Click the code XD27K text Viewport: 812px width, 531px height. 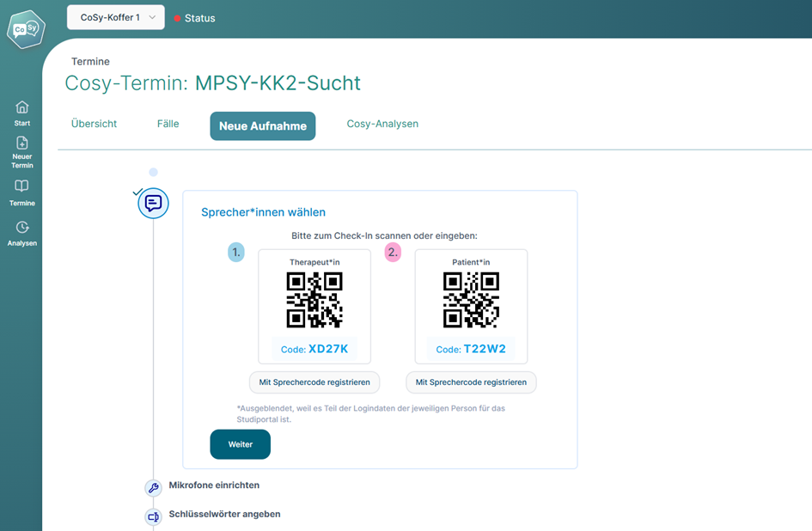coord(314,350)
